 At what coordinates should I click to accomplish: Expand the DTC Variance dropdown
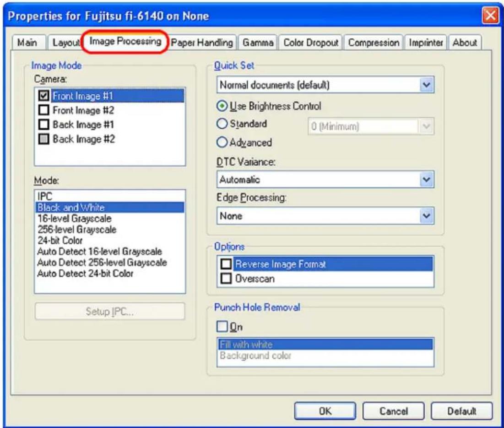325,180
